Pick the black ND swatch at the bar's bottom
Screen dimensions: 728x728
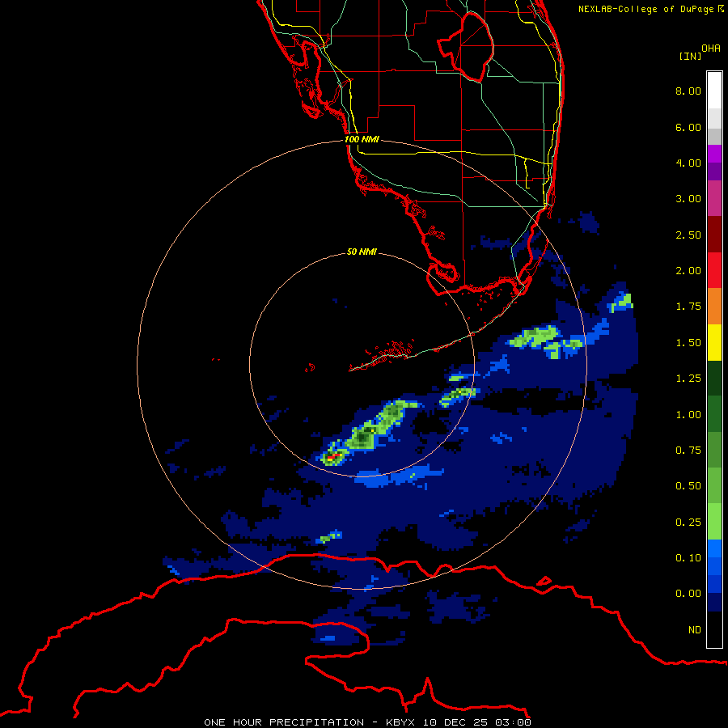[x=714, y=629]
